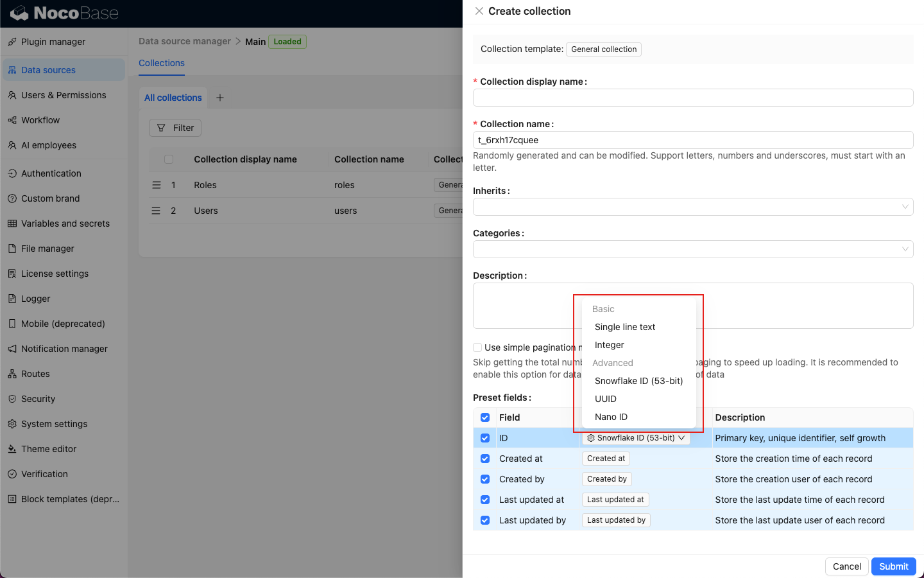
Task: Pick Single line text option
Action: 625,327
